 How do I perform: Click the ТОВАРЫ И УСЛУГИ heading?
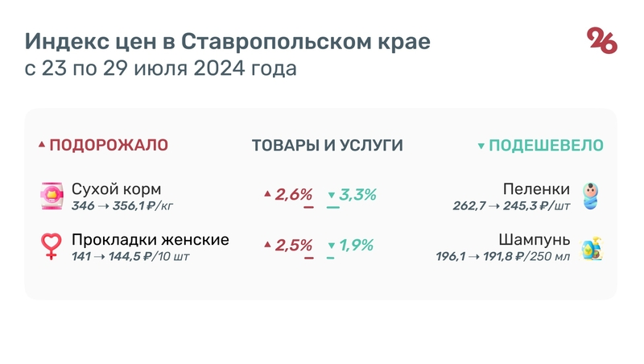click(327, 146)
